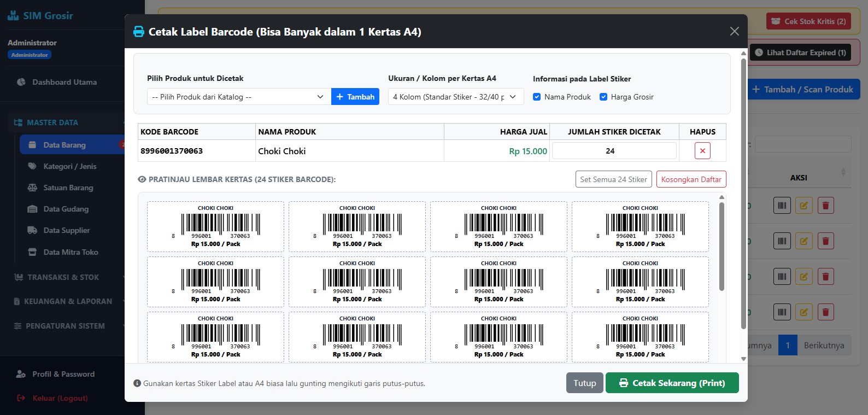This screenshot has height=415, width=868.
Task: Click the SIM Grosir logo icon
Action: click(13, 15)
